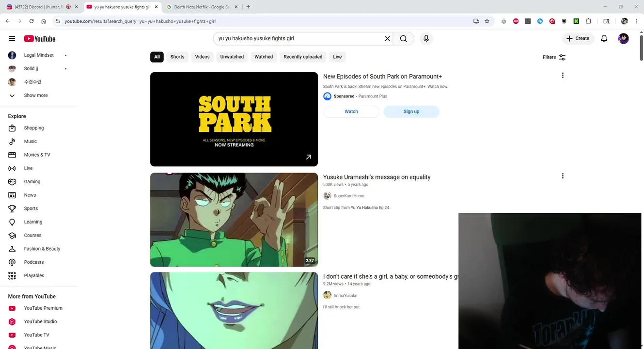Open more options for South Park ad
This screenshot has width=644, height=349.
[x=563, y=75]
